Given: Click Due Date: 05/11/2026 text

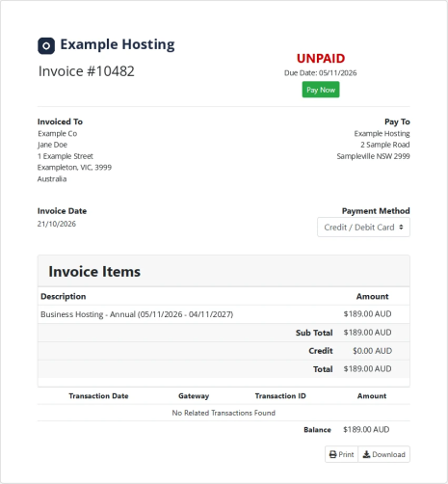Looking at the screenshot, I should [x=320, y=73].
